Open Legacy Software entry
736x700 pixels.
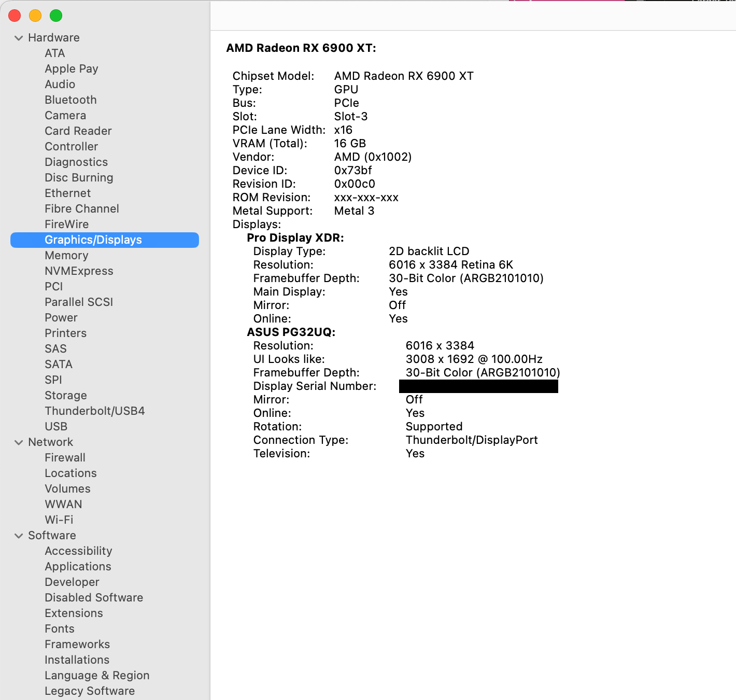(x=90, y=691)
